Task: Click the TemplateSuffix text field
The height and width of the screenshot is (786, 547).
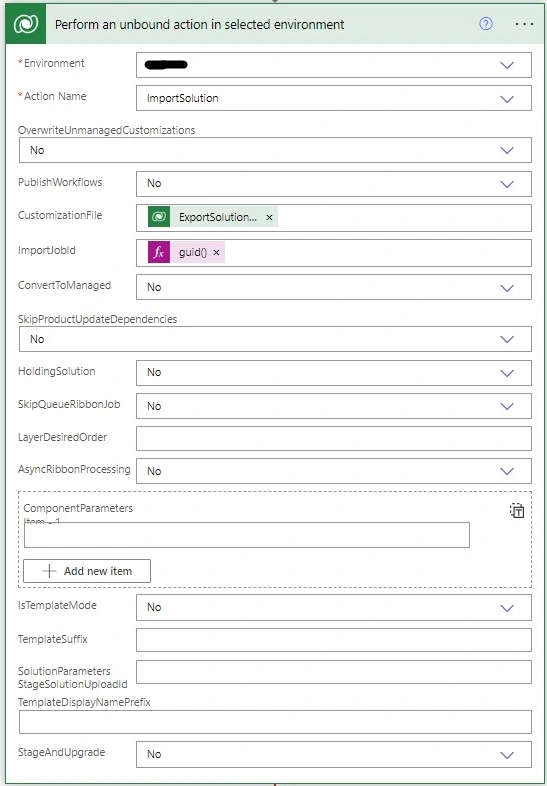Action: (333, 640)
